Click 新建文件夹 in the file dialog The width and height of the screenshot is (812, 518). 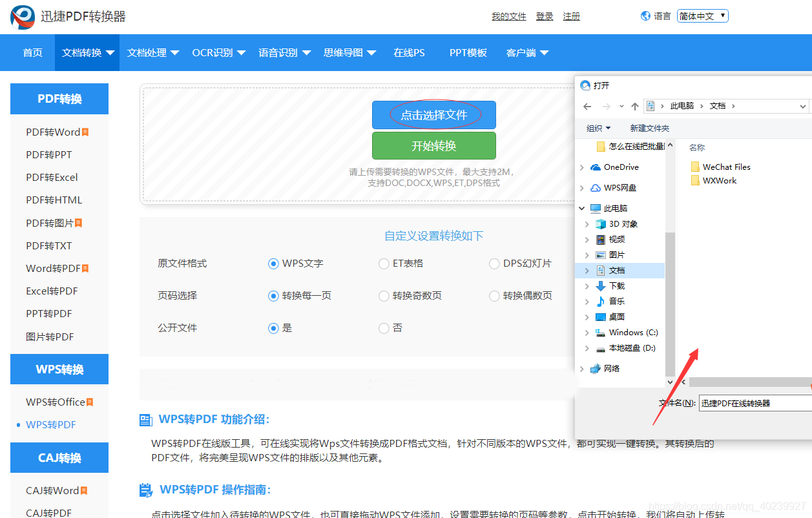click(x=650, y=129)
